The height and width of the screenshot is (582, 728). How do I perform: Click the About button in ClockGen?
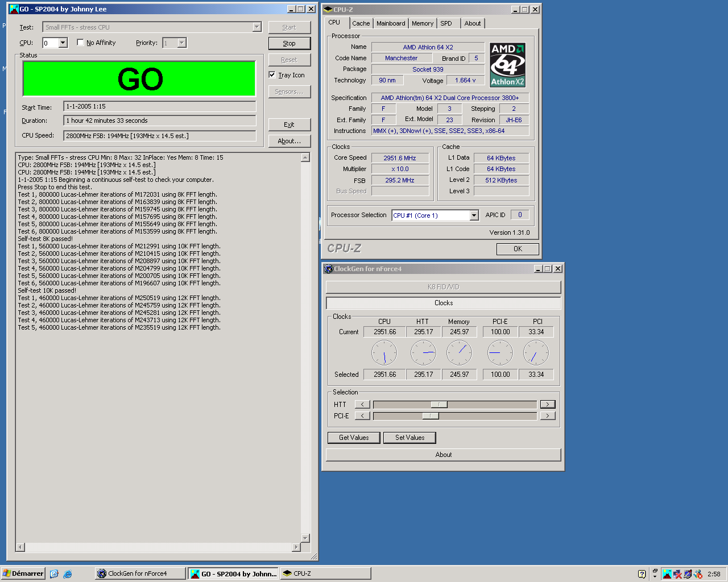444,455
